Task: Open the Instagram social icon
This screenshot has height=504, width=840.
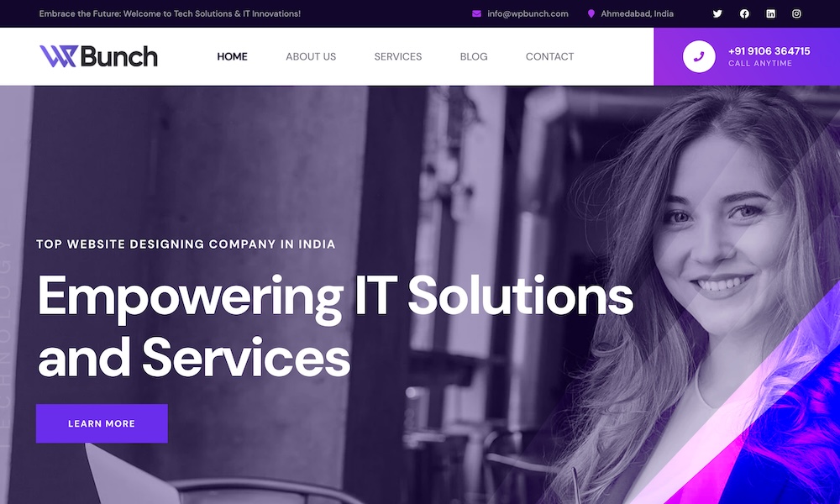Action: (x=796, y=14)
